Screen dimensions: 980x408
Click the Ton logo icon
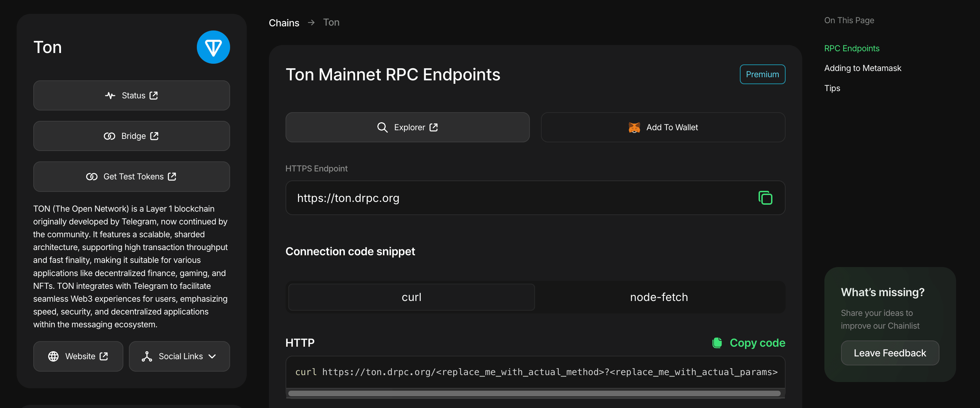coord(213,47)
